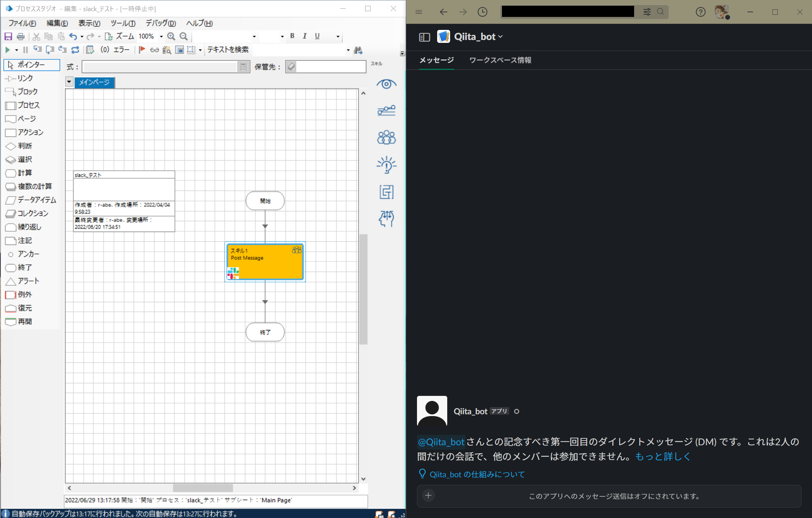Image resolution: width=812 pixels, height=518 pixels.
Task: Expand the run button's dropdown arrow
Action: click(x=16, y=50)
